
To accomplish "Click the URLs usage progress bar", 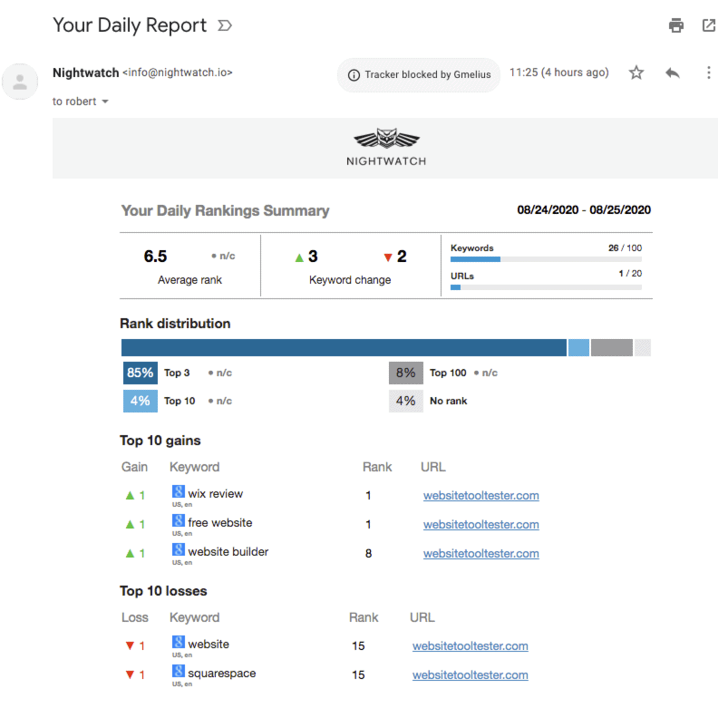I will click(x=546, y=287).
